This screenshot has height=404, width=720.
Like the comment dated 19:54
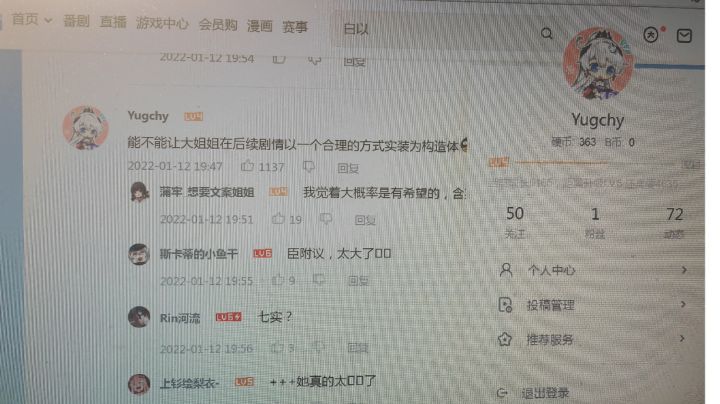[x=279, y=59]
